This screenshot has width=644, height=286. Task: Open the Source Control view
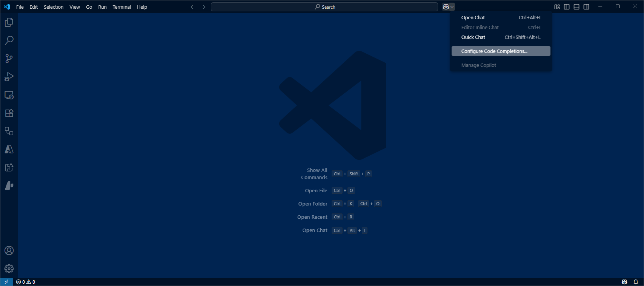click(x=9, y=59)
